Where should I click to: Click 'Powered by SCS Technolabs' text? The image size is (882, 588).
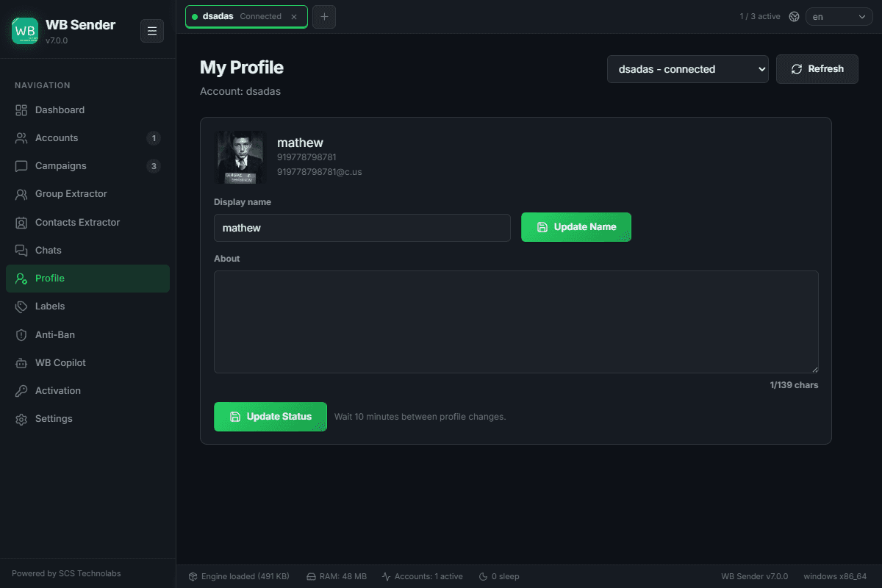[x=66, y=573]
